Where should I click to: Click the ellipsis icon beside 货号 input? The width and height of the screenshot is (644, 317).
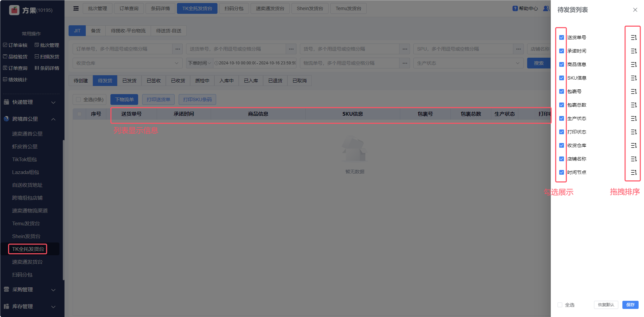pyautogui.click(x=405, y=49)
